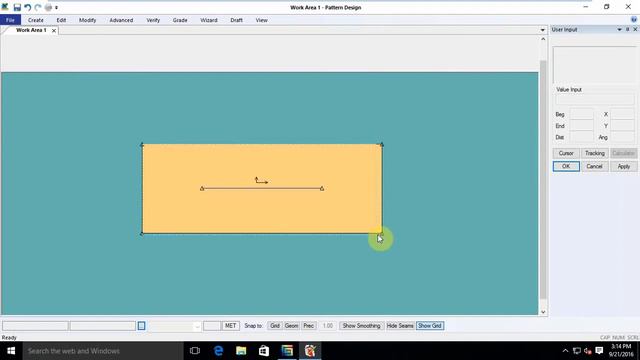The image size is (640, 360).
Task: Click the left endpoint of the grain line
Action: point(202,189)
